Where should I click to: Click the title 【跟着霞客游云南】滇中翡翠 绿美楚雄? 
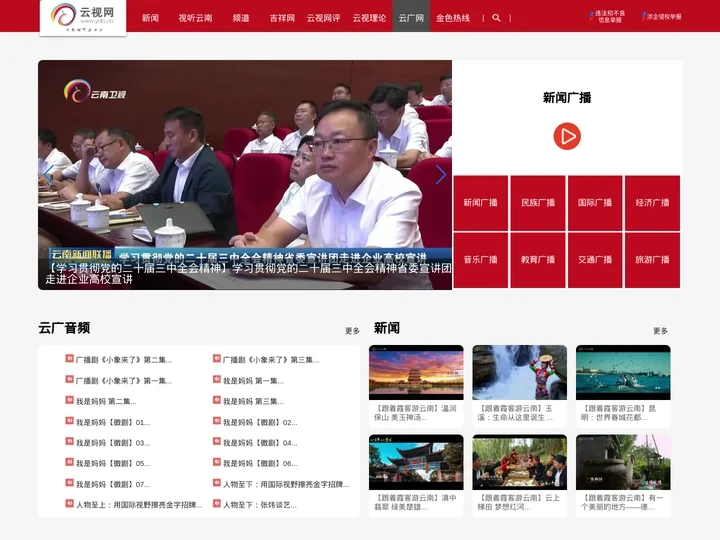(x=416, y=502)
